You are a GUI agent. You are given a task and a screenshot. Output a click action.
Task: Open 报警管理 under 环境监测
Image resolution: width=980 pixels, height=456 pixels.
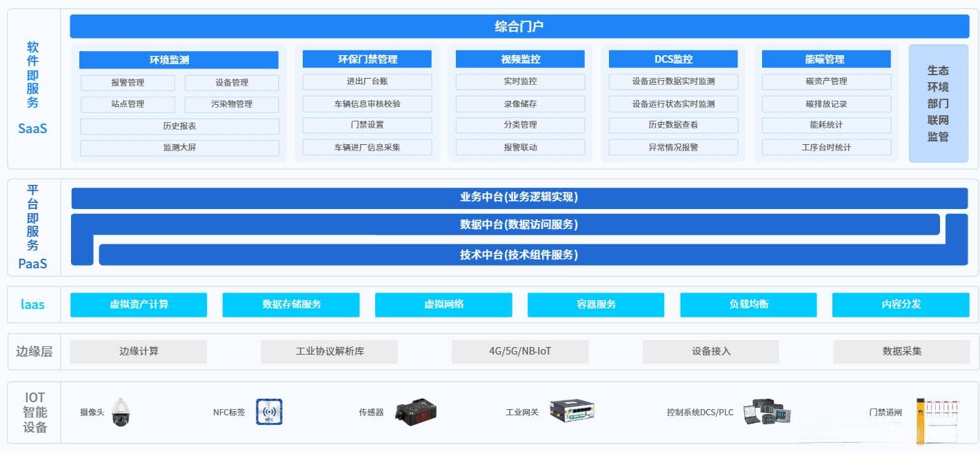pyautogui.click(x=128, y=83)
